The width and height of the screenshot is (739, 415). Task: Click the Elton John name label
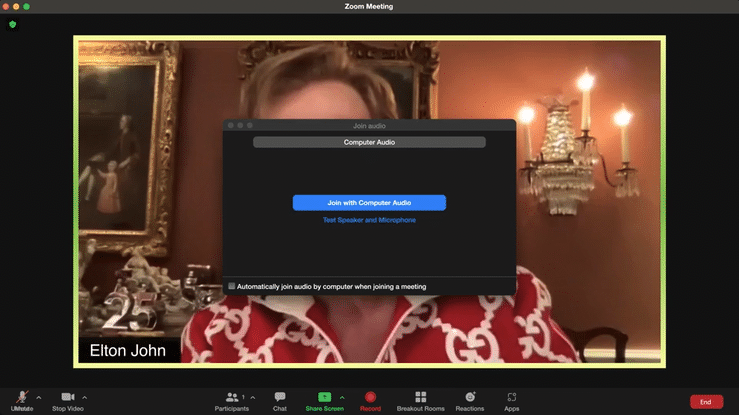[128, 350]
